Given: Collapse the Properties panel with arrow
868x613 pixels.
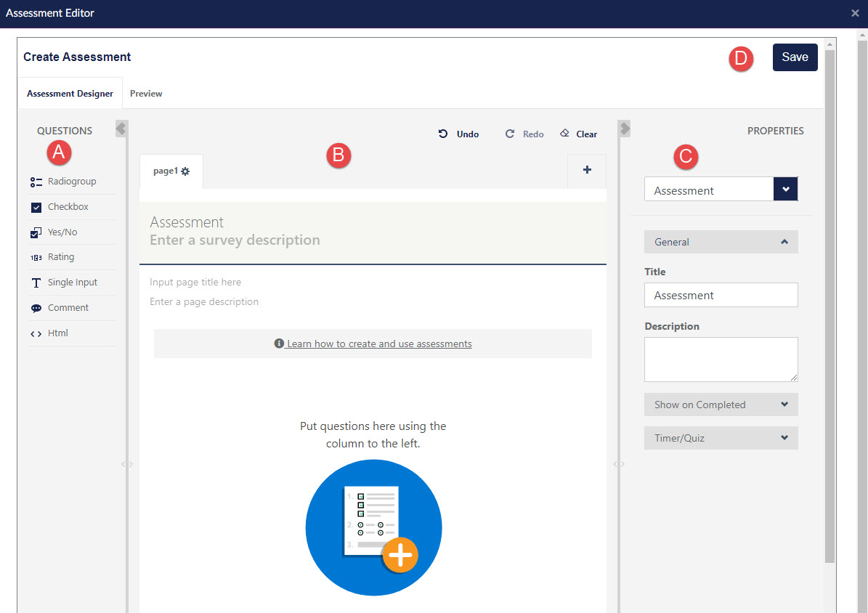Looking at the screenshot, I should click(x=625, y=129).
